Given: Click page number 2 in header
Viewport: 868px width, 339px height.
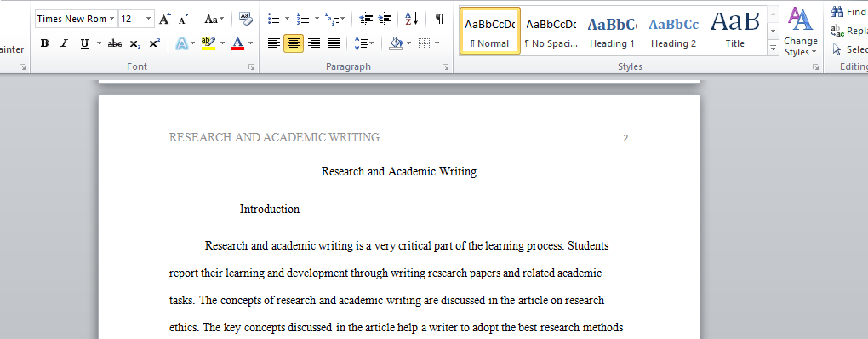Looking at the screenshot, I should tap(625, 139).
